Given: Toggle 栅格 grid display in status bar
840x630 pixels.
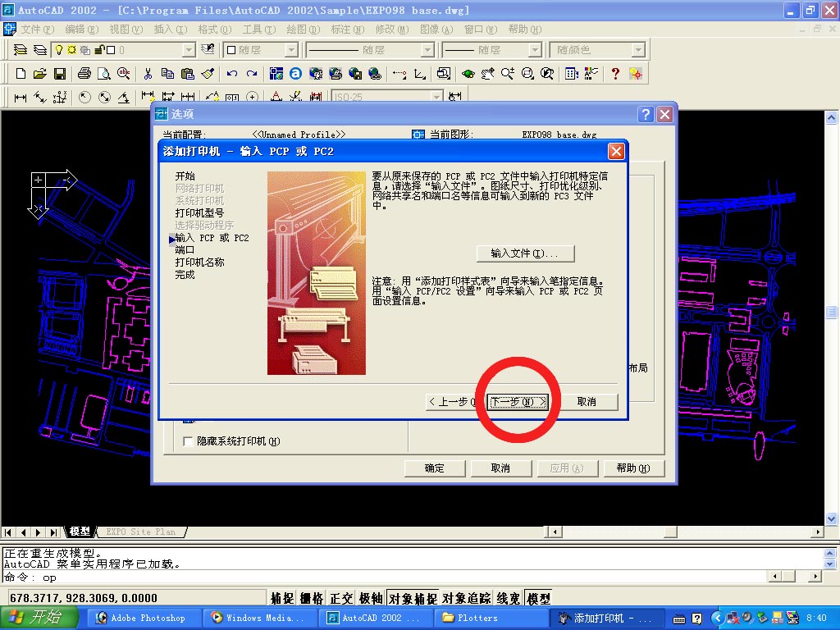Looking at the screenshot, I should pos(312,598).
